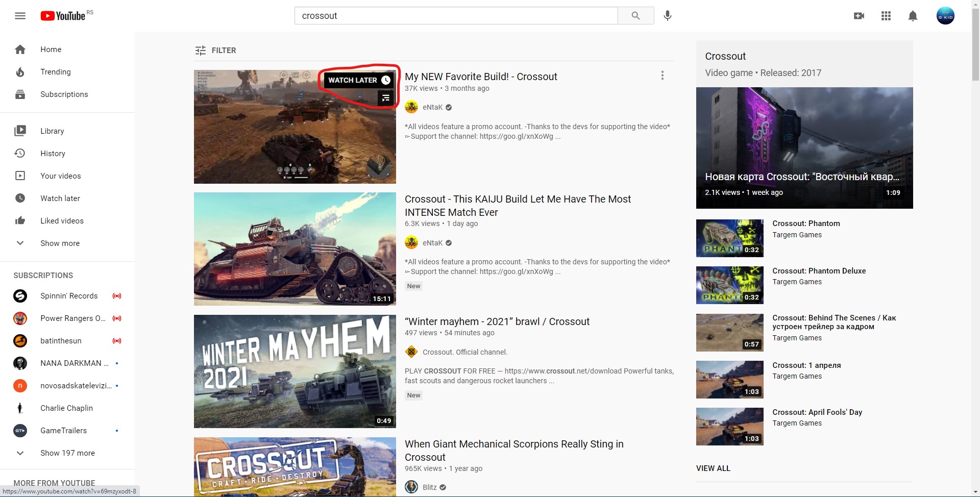The width and height of the screenshot is (980, 497).
Task: Open Trending in sidebar
Action: click(x=67, y=72)
